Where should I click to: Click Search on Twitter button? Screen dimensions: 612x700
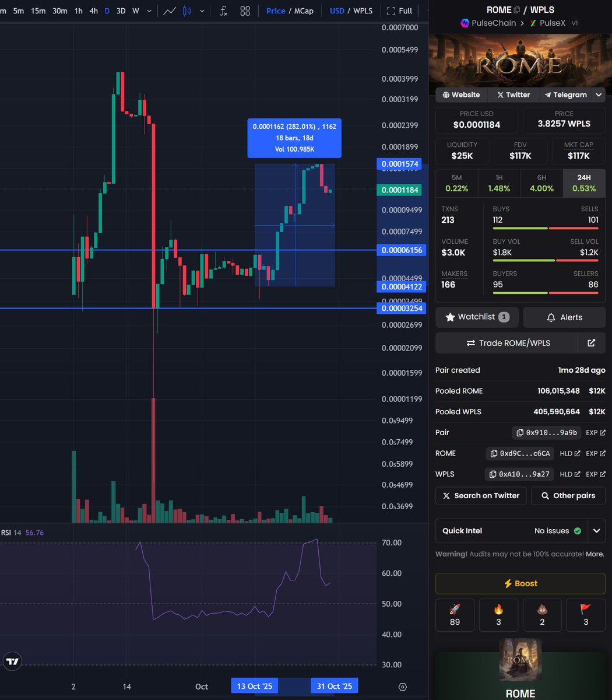481,496
